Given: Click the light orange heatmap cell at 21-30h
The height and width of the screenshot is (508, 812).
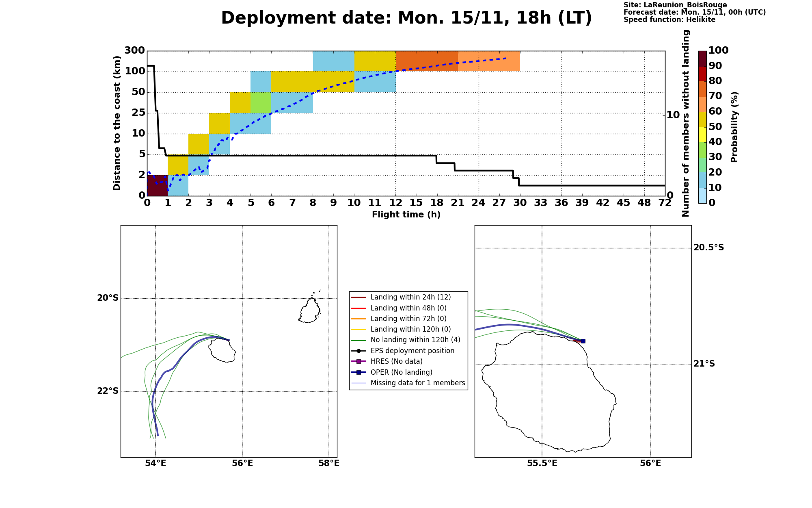Looking at the screenshot, I should [x=489, y=61].
